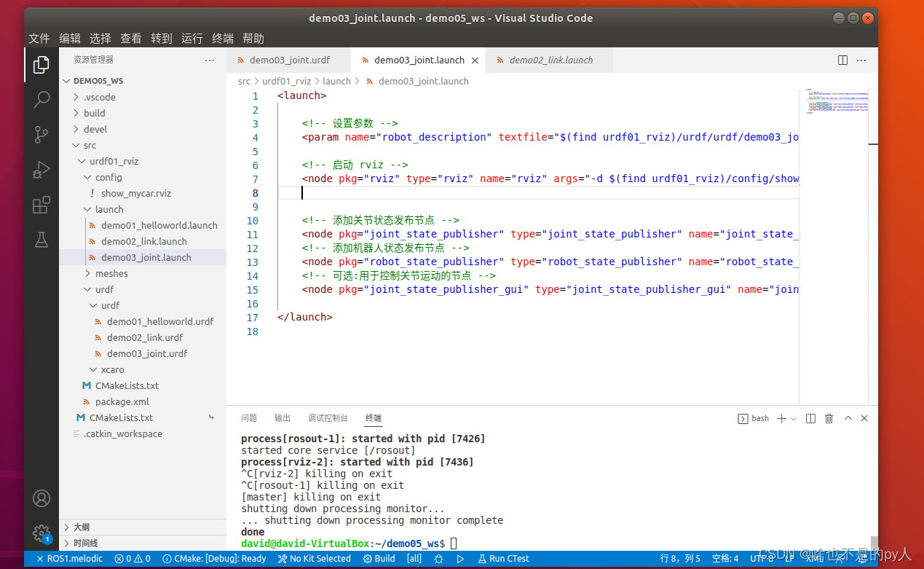Click the [all] build target in status bar
The height and width of the screenshot is (569, 924).
click(414, 559)
